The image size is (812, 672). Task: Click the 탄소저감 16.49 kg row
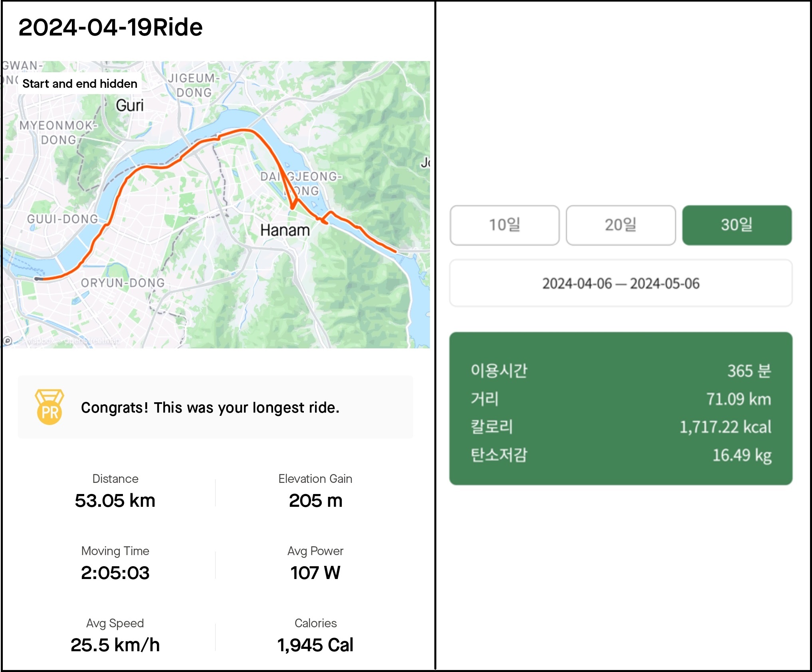(620, 455)
